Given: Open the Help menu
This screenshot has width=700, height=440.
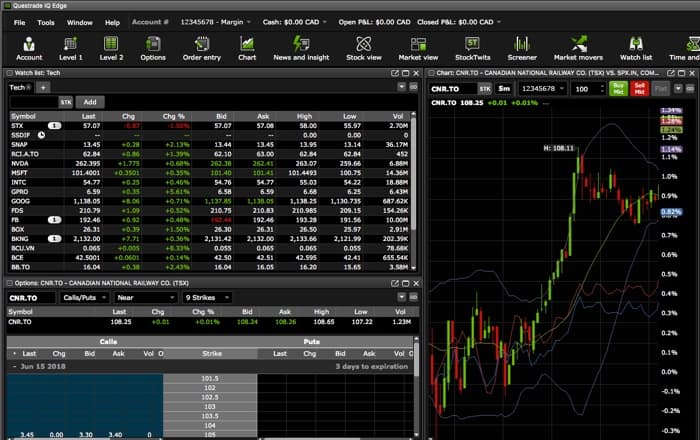Looking at the screenshot, I should (x=112, y=22).
